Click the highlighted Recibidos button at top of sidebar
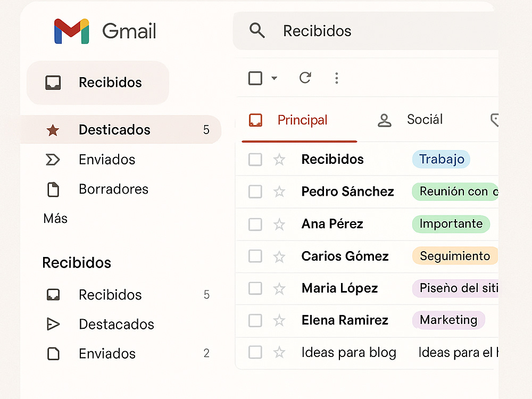Image resolution: width=532 pixels, height=399 pixels. point(98,83)
